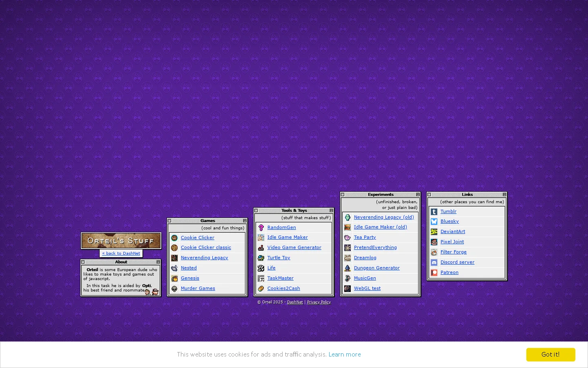This screenshot has height=368, width=588.
Task: Open the About window menu button
Action: coord(158,262)
